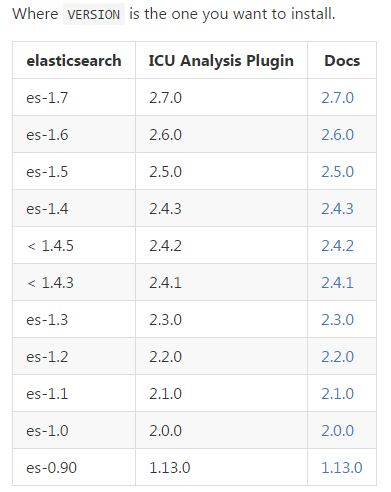
Task: Open the 2.0.0 docs link
Action: click(337, 431)
